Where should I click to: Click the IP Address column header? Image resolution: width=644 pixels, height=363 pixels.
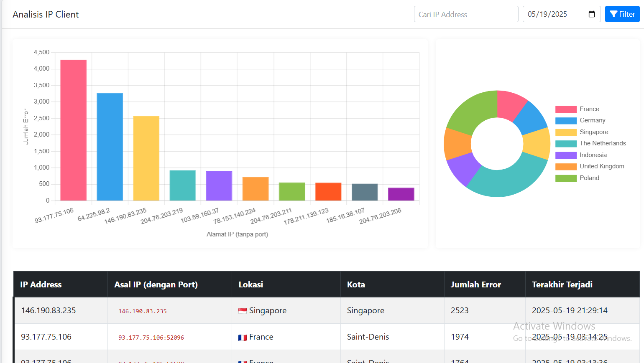pyautogui.click(x=41, y=284)
